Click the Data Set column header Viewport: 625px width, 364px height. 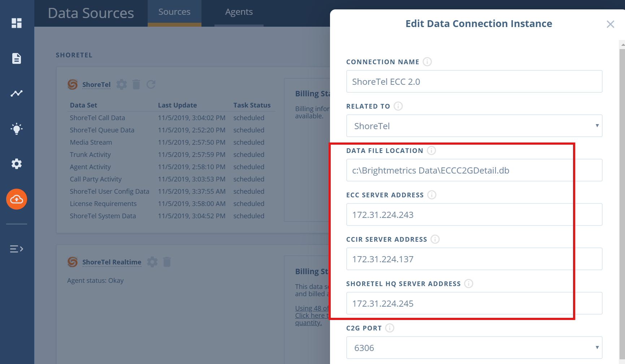(x=83, y=105)
